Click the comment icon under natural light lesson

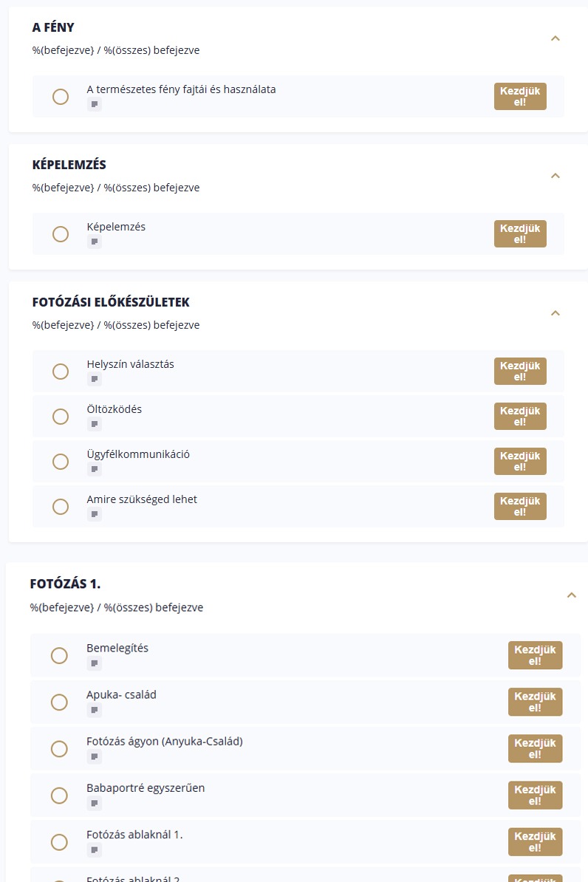[x=94, y=104]
